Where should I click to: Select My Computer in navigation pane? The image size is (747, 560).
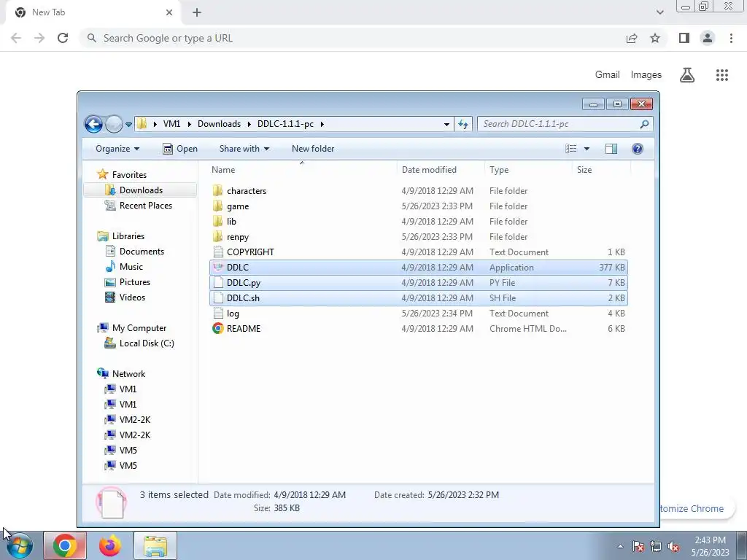click(x=139, y=327)
